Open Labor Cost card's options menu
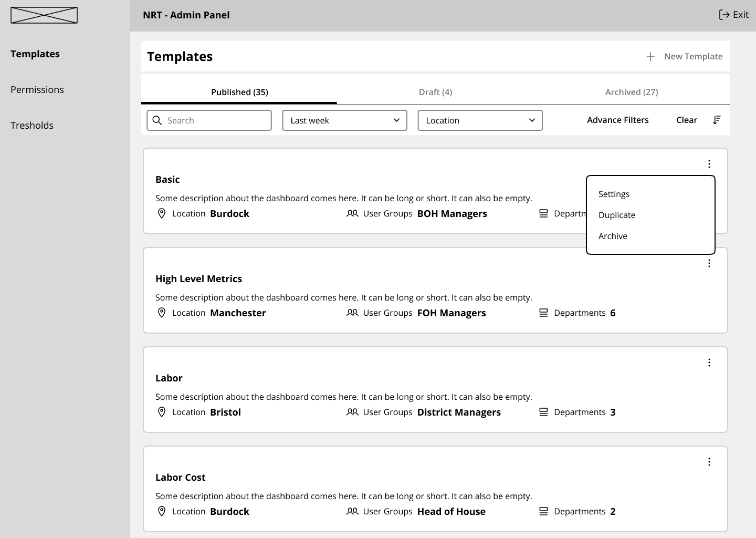 pos(709,462)
